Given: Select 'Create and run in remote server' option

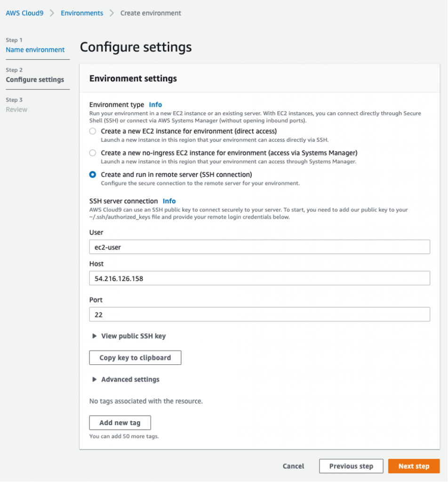Looking at the screenshot, I should coord(94,175).
